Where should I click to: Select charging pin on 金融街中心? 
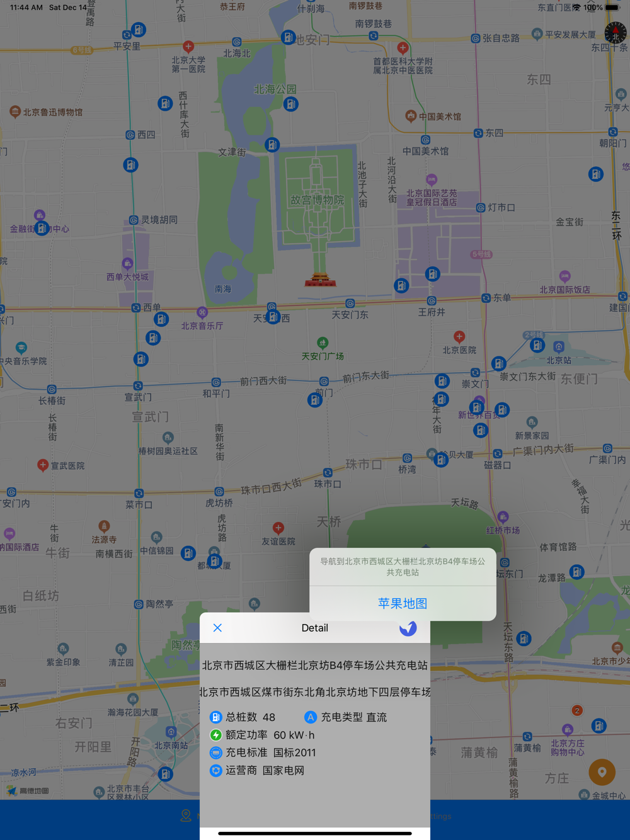42,228
